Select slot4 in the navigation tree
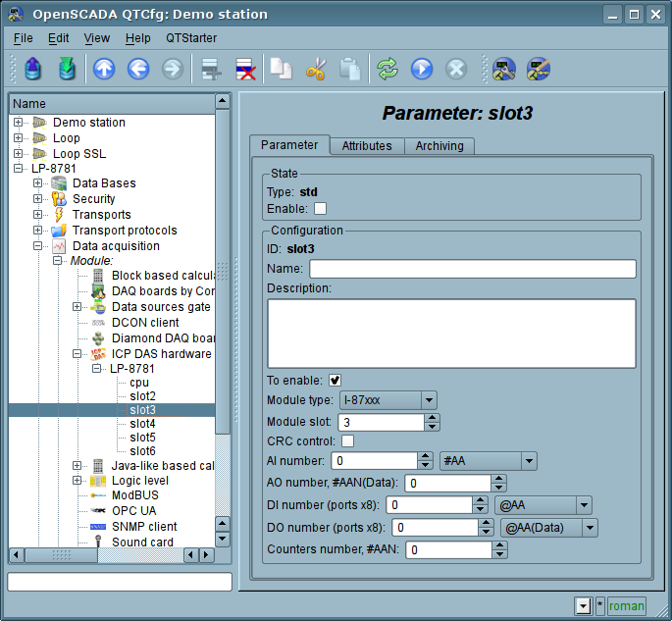This screenshot has width=672, height=621. [x=142, y=424]
